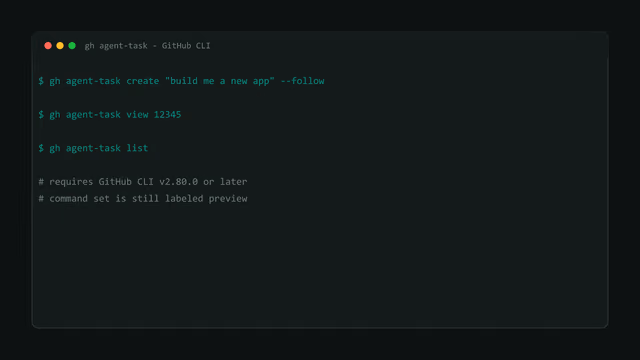640x360 pixels.
Task: Click the task number 12345
Action: [x=167, y=115]
